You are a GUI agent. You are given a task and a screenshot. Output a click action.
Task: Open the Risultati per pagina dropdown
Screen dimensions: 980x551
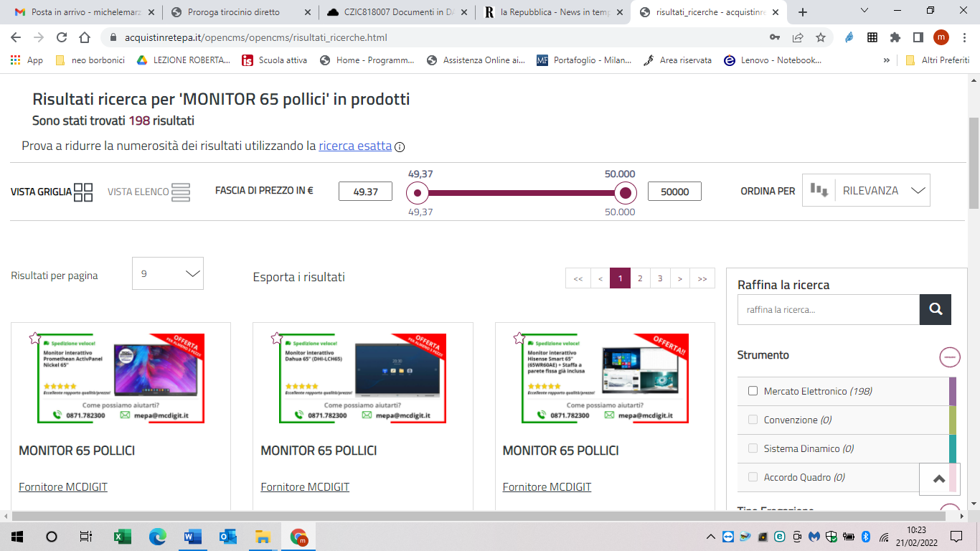point(168,273)
